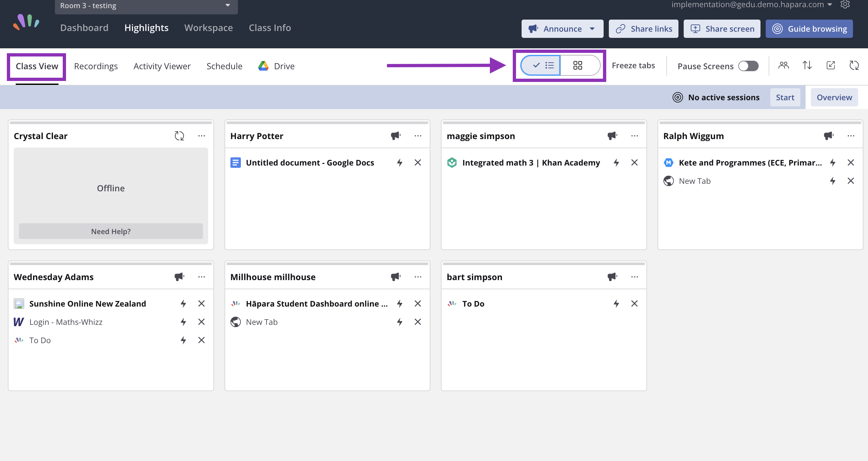The height and width of the screenshot is (461, 868).
Task: Open Millhouse millhouse's more options menu
Action: [418, 277]
